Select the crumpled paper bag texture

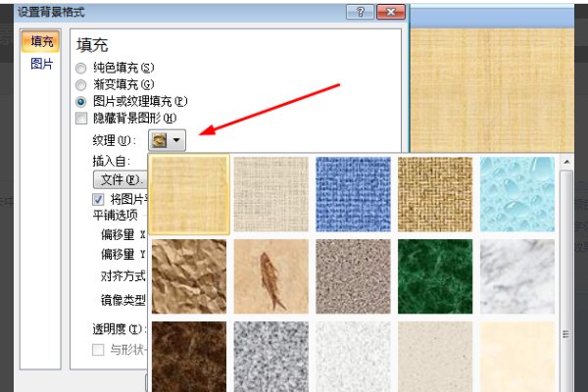pos(190,275)
